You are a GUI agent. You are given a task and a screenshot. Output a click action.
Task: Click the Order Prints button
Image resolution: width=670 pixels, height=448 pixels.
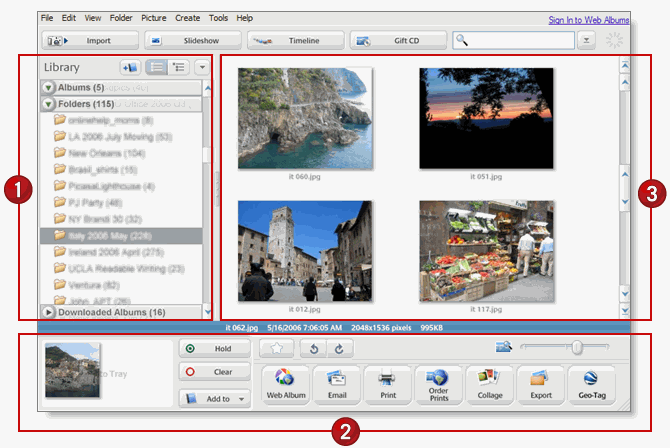[439, 384]
